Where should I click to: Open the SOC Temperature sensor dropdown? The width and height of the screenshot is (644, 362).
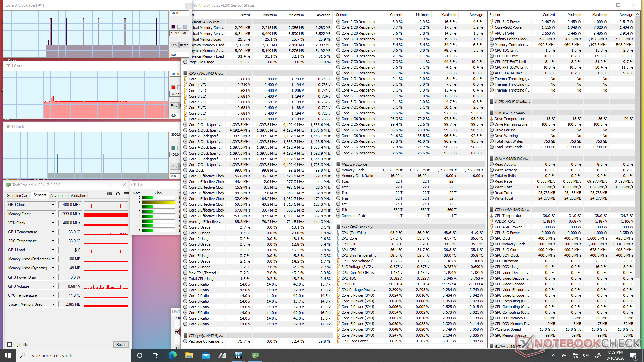point(53,241)
